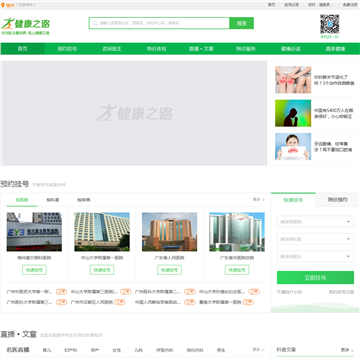Screen dimensions: 360x360
Task: Click 暨南大学附属第一医院 link
Action: (x=220, y=302)
